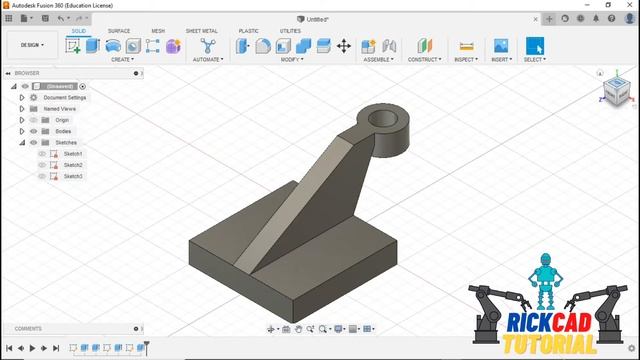
Task: Open the job status clock icon
Action: tap(580, 18)
